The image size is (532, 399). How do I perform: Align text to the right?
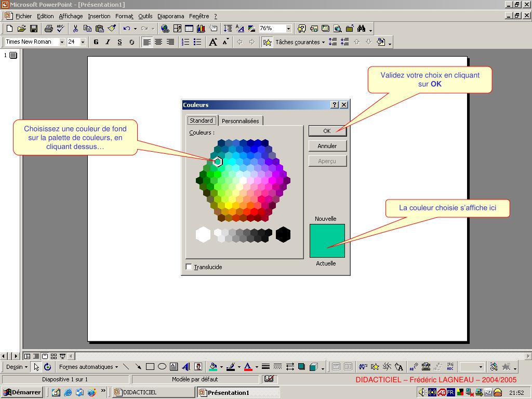(170, 42)
